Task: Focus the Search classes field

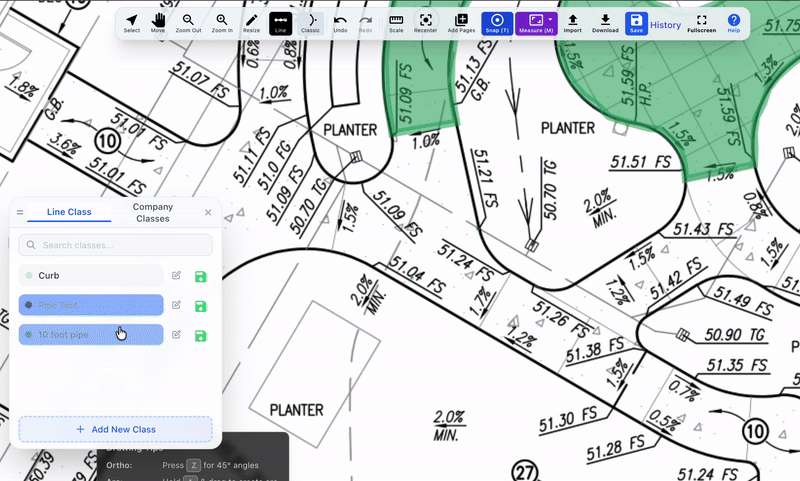Action: [x=115, y=245]
